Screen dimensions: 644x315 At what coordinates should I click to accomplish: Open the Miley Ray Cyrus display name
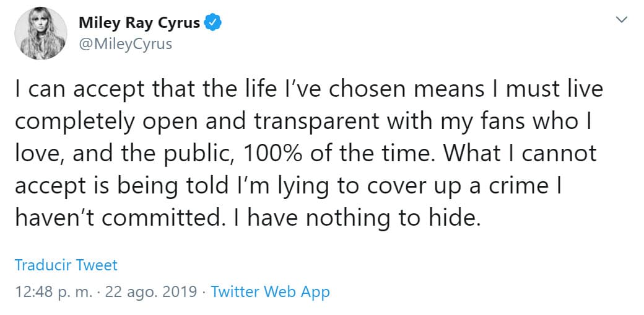coord(139,23)
